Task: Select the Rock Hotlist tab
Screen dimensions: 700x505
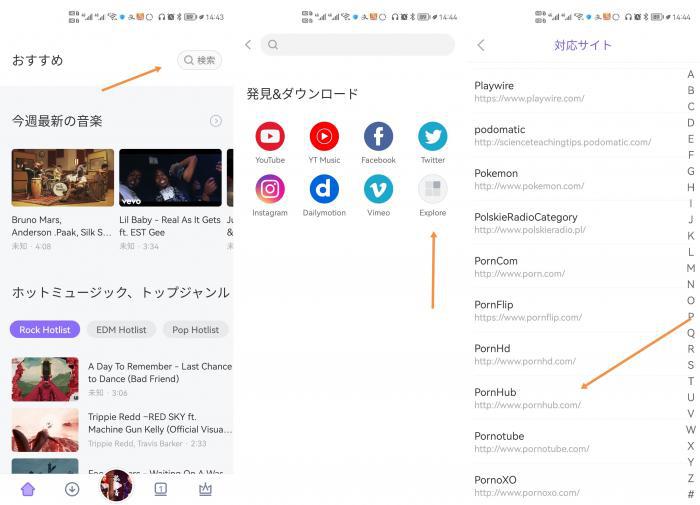Action: (x=45, y=330)
